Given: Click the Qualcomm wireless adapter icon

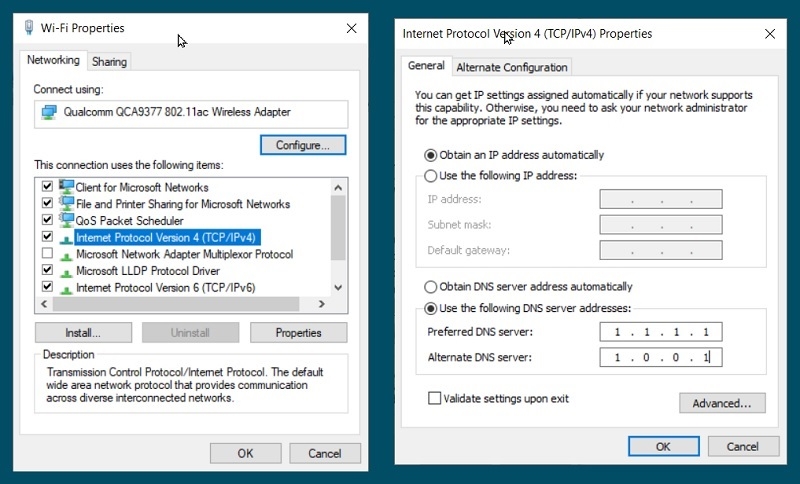Looking at the screenshot, I should click(x=49, y=113).
